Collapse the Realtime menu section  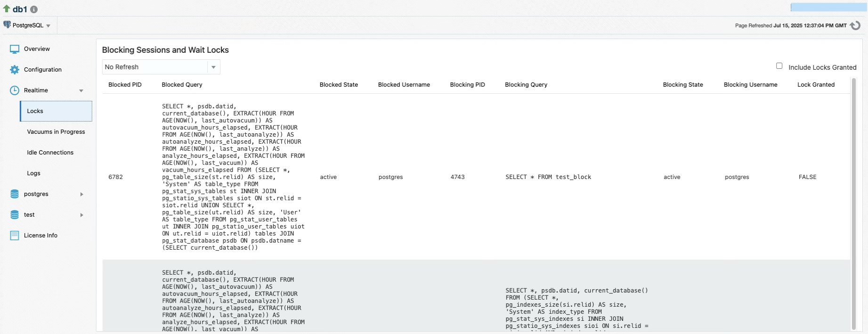point(81,90)
